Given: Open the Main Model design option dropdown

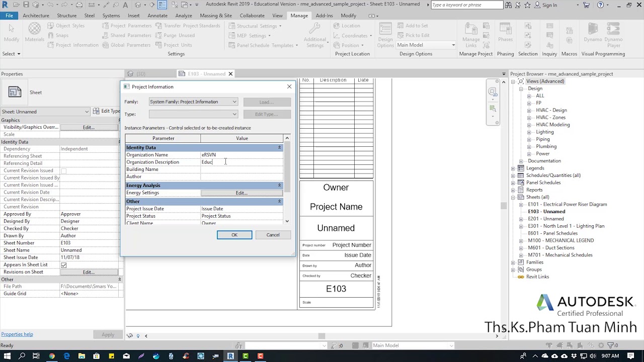Looking at the screenshot, I should (x=426, y=45).
